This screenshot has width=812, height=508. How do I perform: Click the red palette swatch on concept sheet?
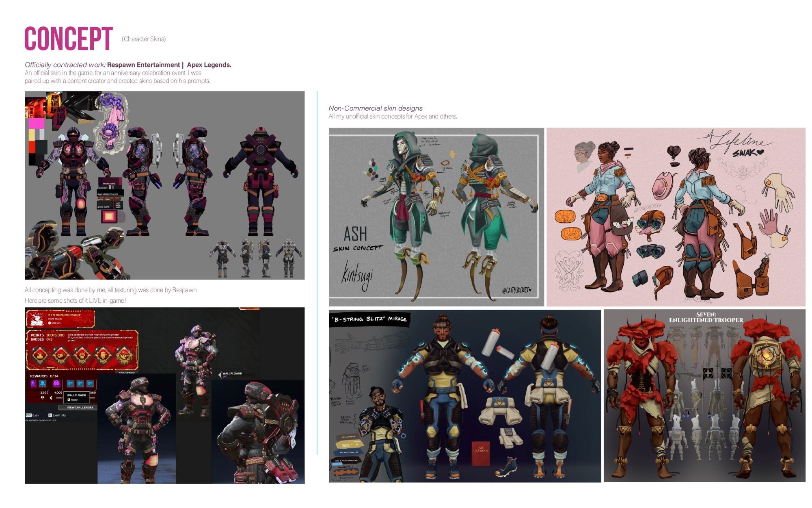coord(32,147)
